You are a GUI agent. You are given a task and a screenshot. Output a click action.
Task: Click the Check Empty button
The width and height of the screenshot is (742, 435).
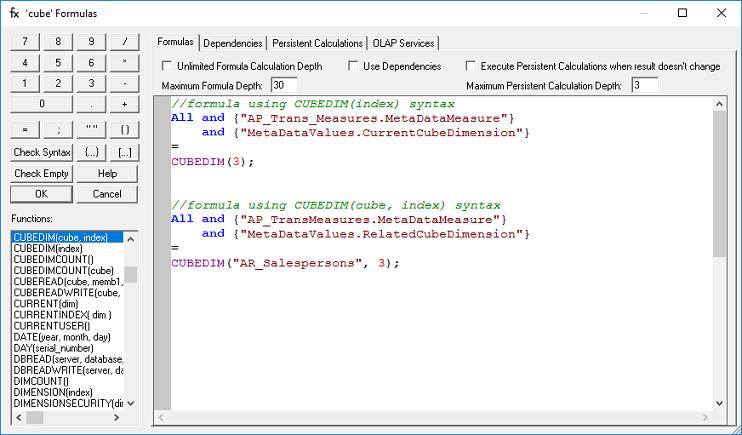(41, 173)
